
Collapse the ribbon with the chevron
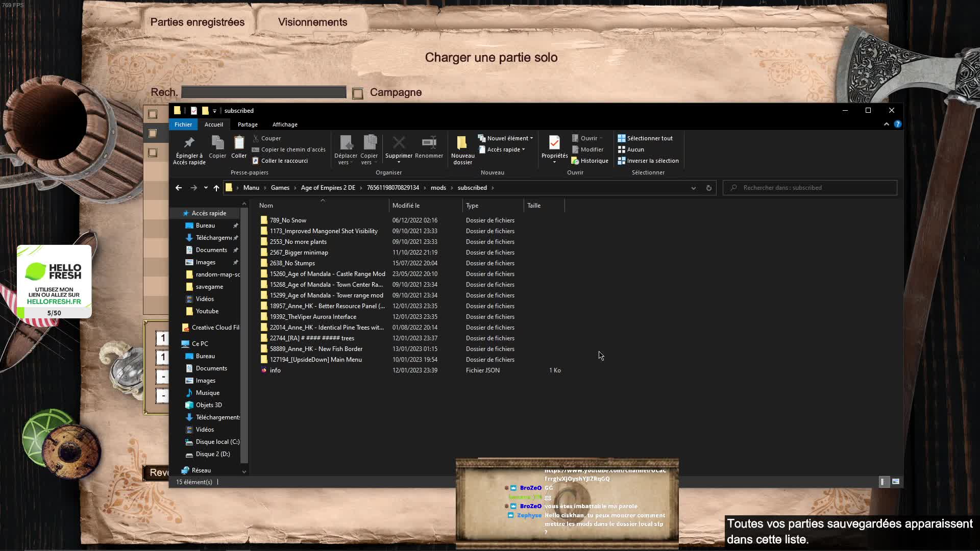[x=886, y=124]
